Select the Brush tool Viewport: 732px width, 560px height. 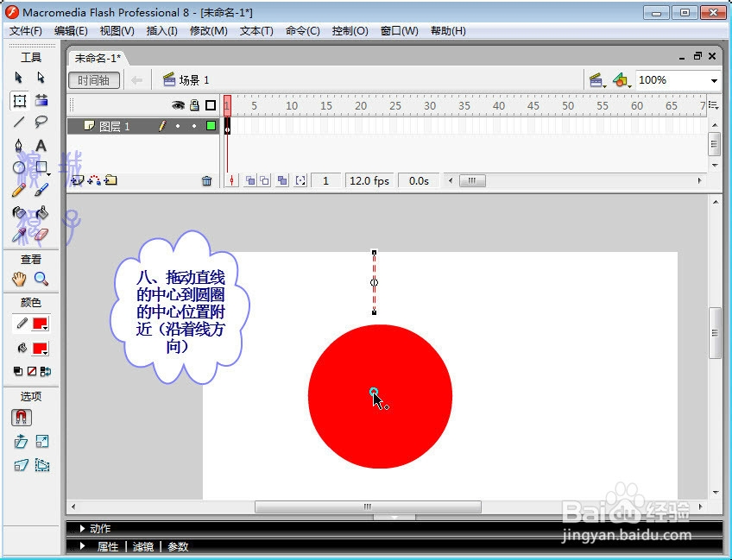pos(41,190)
